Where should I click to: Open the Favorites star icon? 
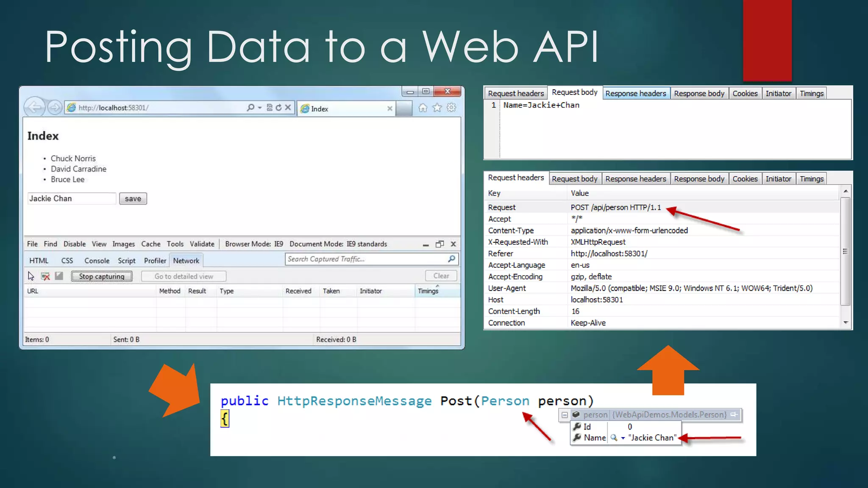point(437,108)
